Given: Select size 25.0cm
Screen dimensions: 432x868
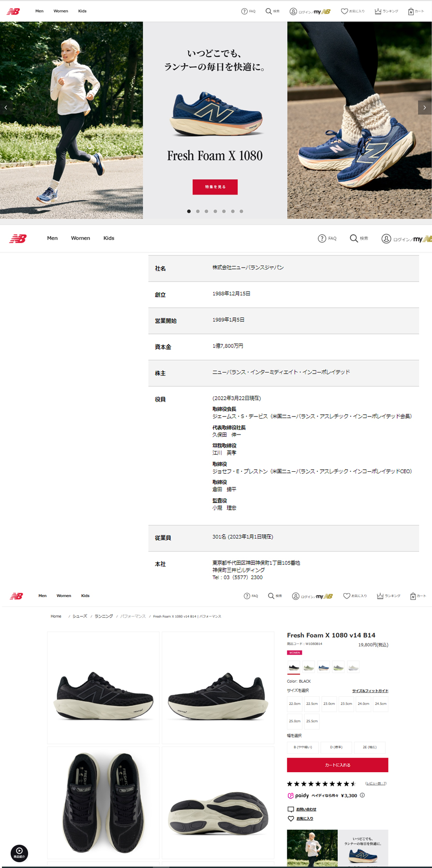Looking at the screenshot, I should point(295,721).
